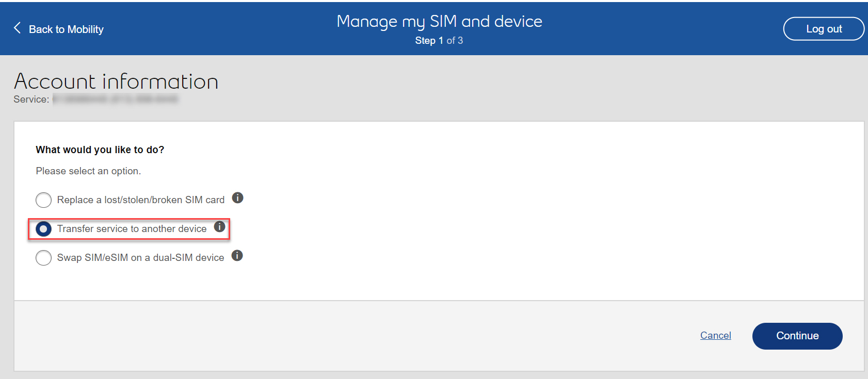Screen dimensions: 868x379
Task: Click 'Swap SIM/eSIM on a dual-SIM device' label text
Action: 140,258
